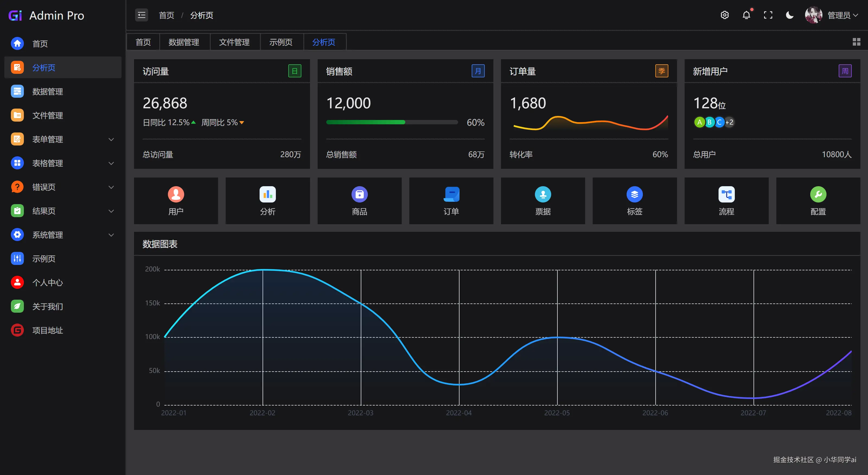Open 个人中心 in the sidebar

tap(47, 283)
